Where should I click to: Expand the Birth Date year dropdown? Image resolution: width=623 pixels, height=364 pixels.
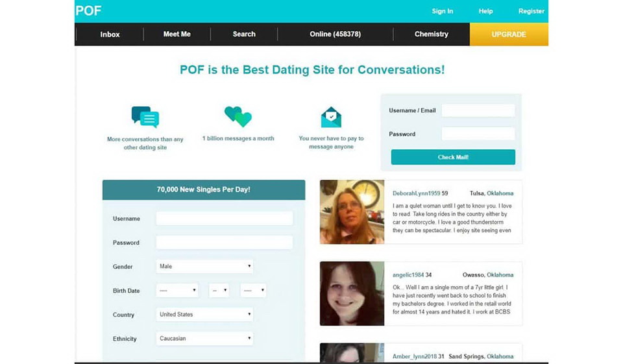pyautogui.click(x=253, y=291)
